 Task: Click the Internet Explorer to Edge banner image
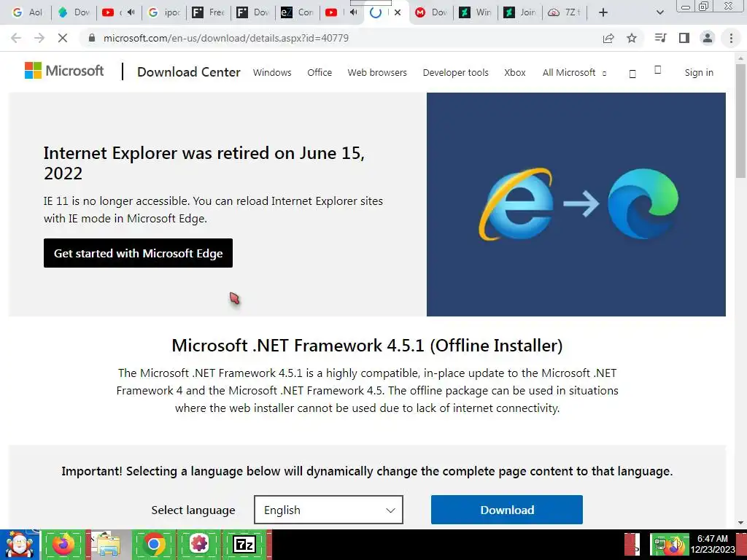tap(576, 204)
